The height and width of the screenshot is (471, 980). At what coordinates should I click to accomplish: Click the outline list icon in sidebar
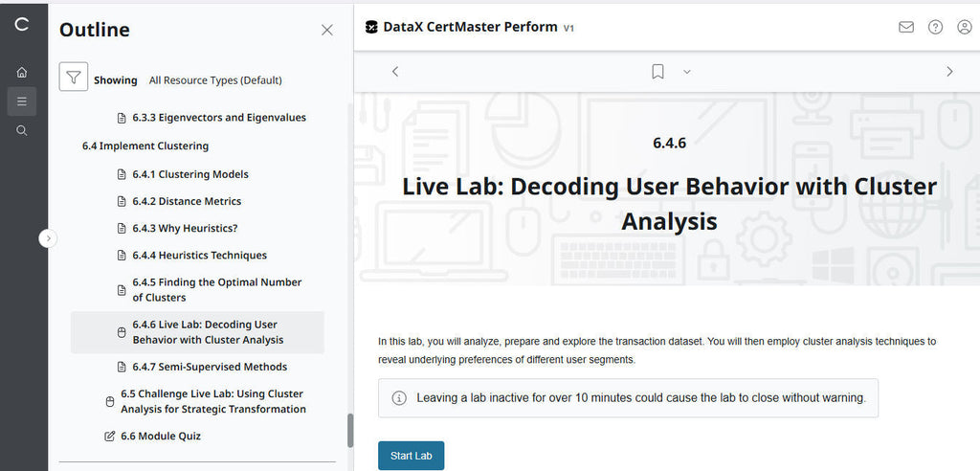pos(22,101)
